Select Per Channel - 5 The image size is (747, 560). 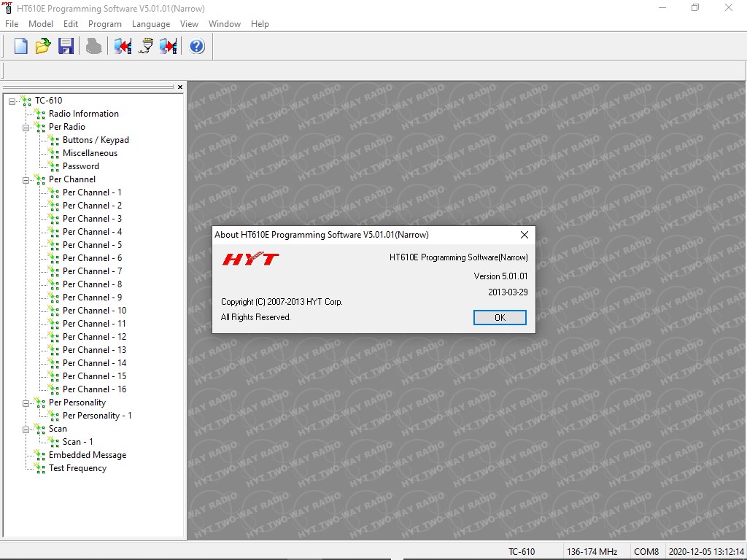coord(93,245)
